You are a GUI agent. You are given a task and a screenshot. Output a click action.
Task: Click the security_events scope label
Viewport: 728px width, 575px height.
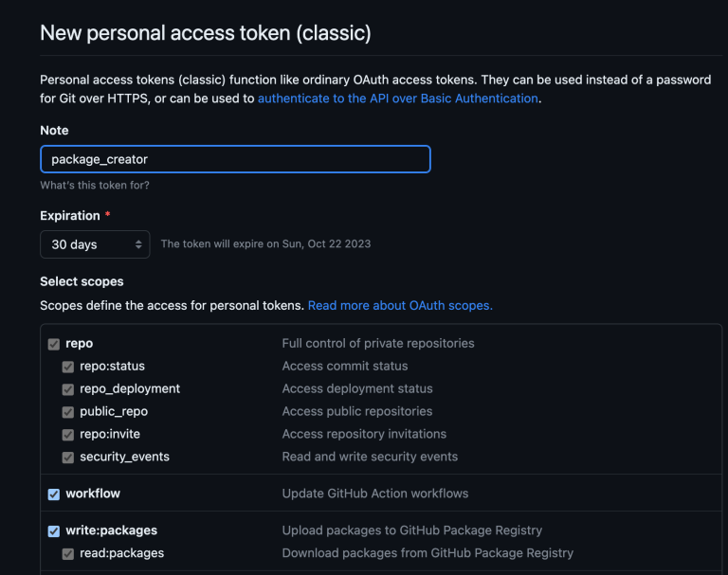[x=124, y=457]
